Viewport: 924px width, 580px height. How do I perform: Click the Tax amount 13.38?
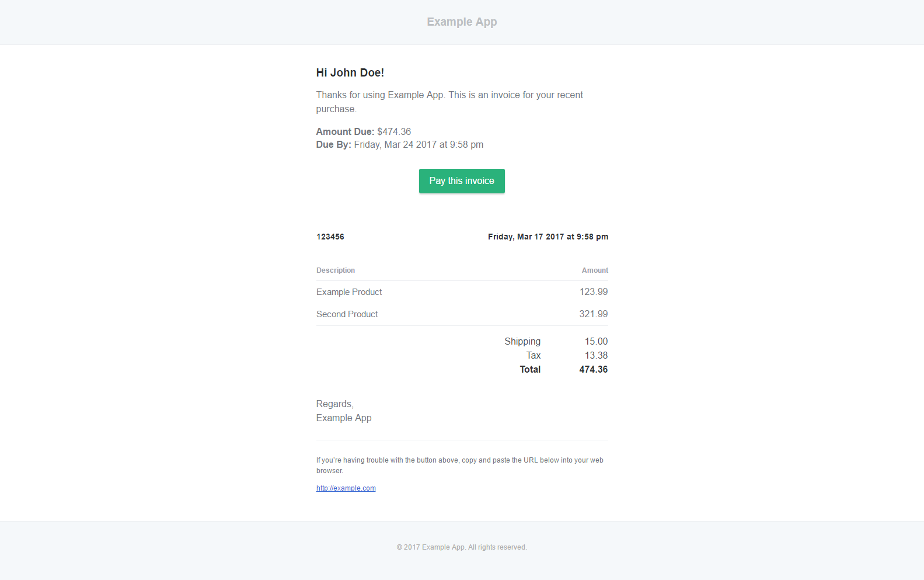click(596, 356)
